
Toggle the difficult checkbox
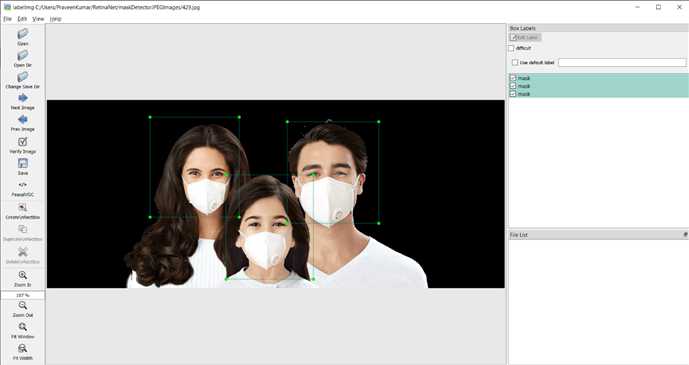tap(511, 48)
